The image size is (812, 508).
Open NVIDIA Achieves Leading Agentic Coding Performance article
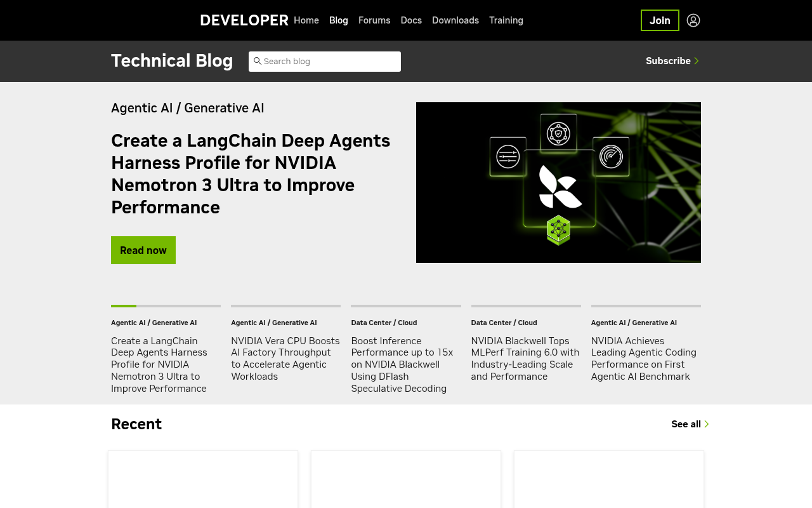[x=644, y=359]
